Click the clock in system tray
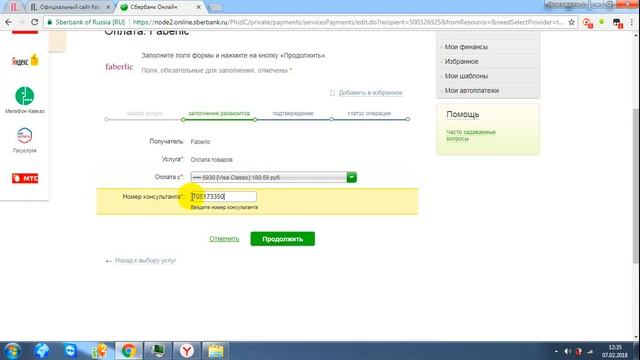The width and height of the screenshot is (640, 360). coord(615,351)
